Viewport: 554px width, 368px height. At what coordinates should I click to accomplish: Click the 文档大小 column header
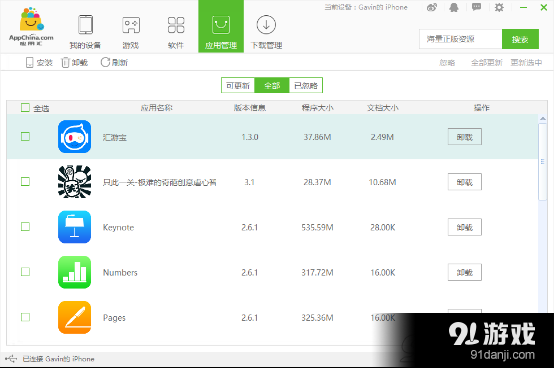click(x=383, y=108)
